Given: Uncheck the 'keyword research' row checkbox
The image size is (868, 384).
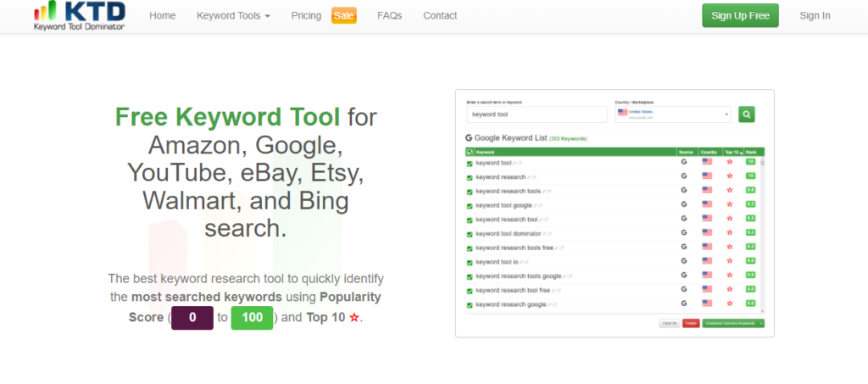Looking at the screenshot, I should [470, 178].
